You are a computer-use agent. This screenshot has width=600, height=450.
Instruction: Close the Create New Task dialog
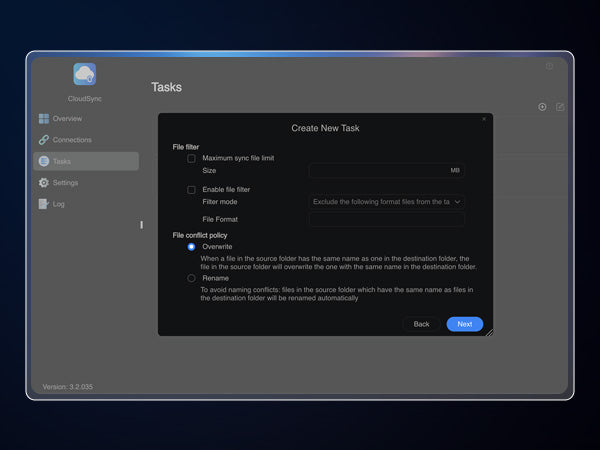(x=484, y=119)
